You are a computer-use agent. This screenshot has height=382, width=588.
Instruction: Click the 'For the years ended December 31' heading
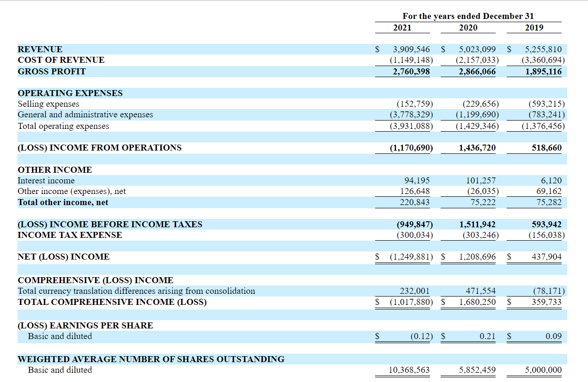[x=468, y=16]
